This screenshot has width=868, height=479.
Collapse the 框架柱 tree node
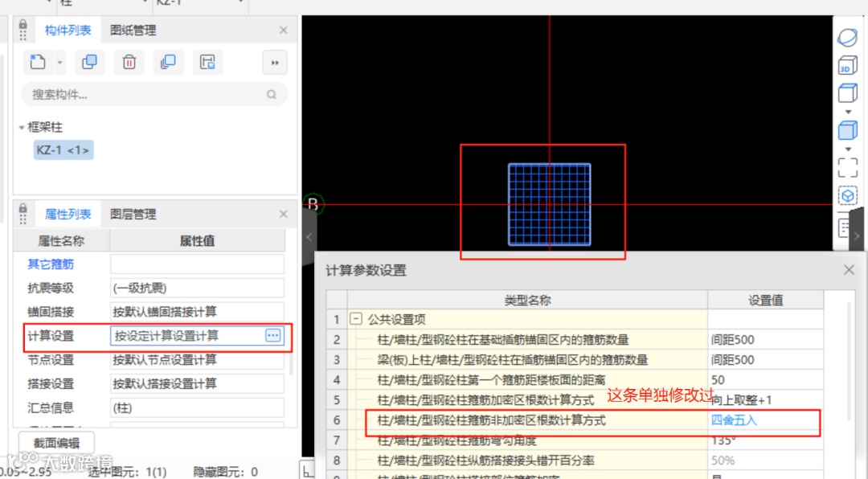click(22, 127)
